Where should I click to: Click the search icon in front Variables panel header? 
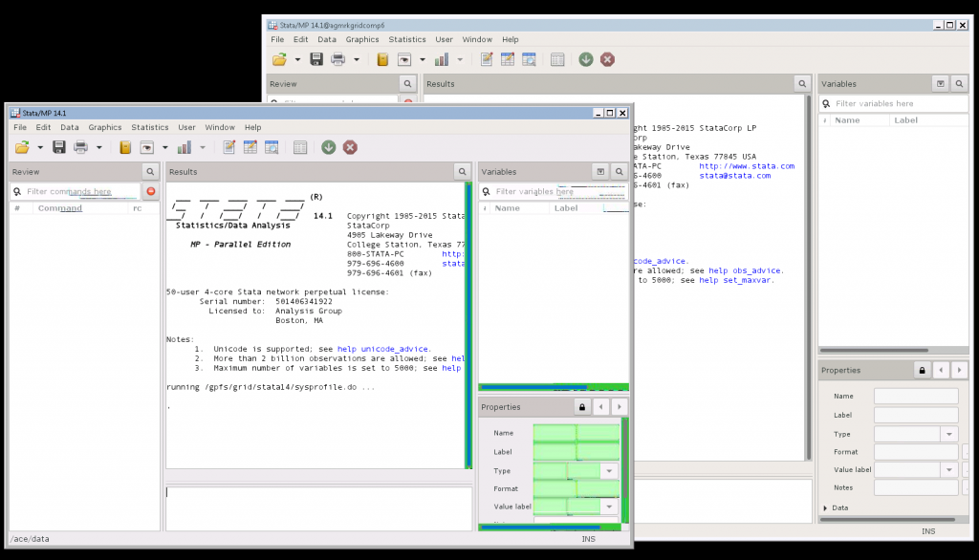[x=619, y=172]
